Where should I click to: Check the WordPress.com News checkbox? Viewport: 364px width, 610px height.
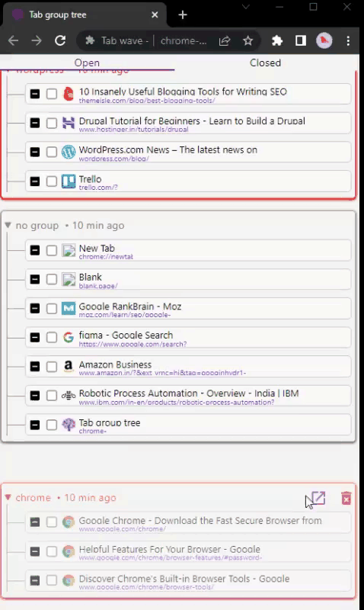[52, 152]
